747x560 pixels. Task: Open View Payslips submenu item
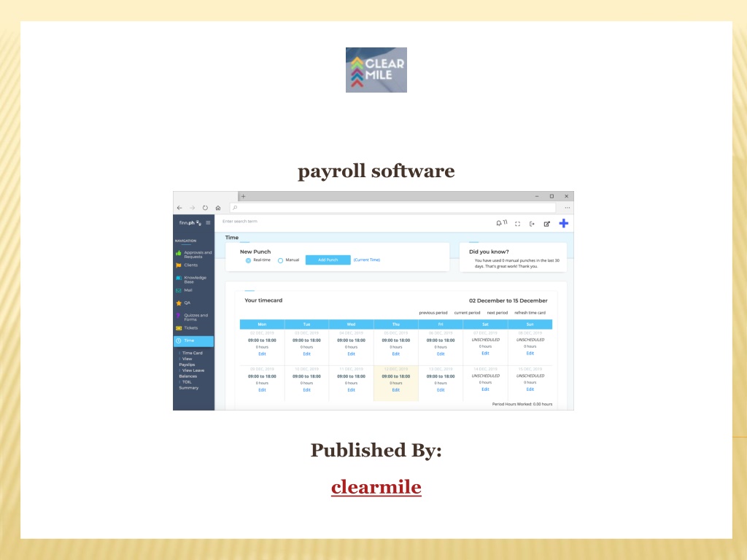coord(187,362)
